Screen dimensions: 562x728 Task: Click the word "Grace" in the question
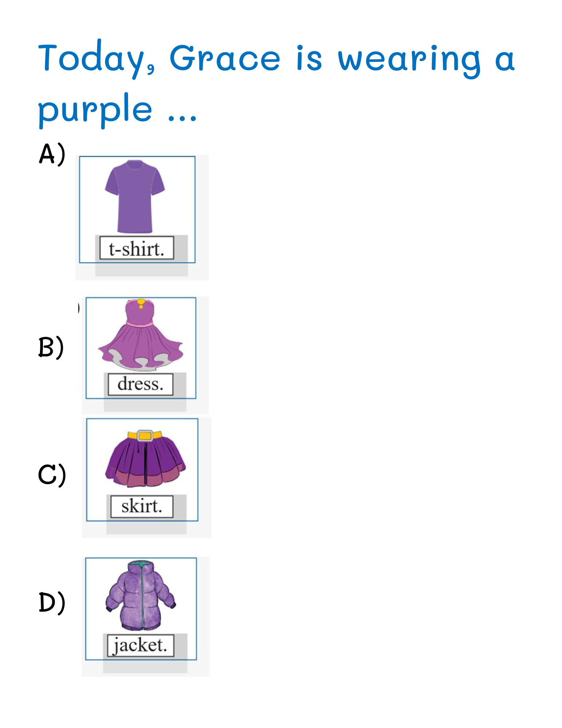225,58
